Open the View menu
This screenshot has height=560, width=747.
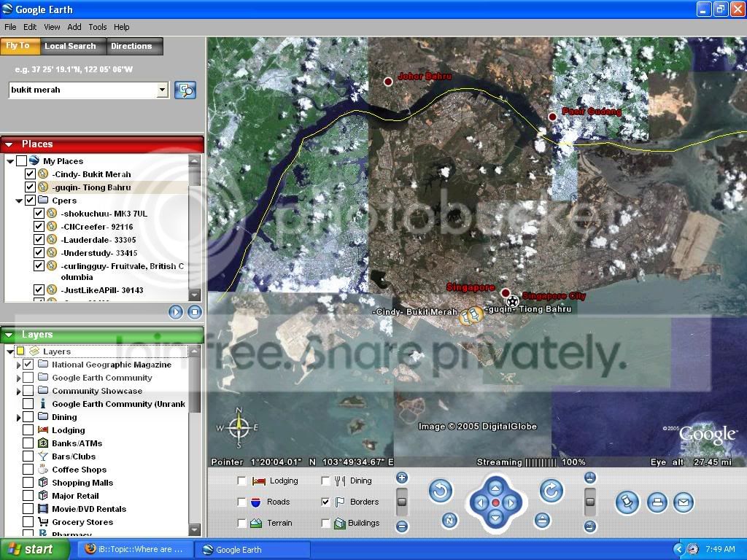(x=52, y=27)
